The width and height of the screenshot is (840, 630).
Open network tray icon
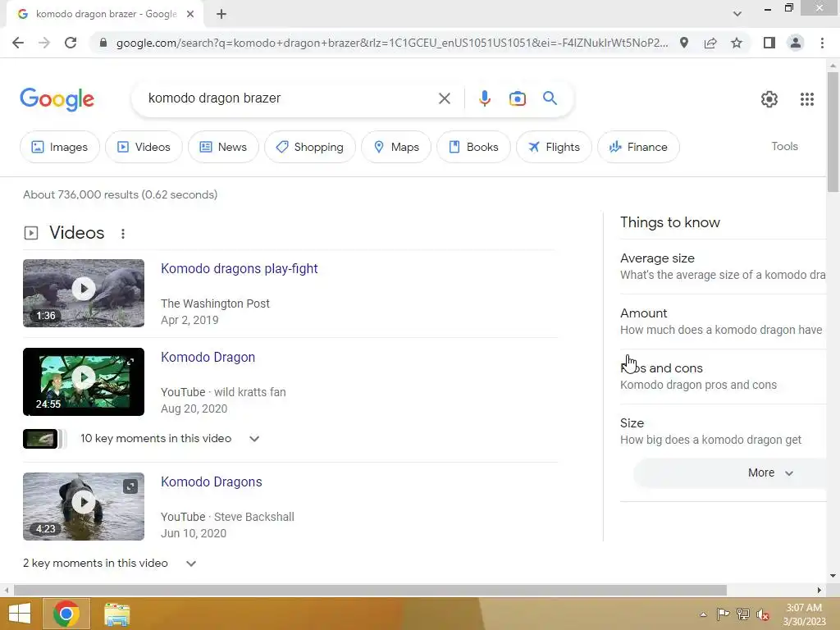click(x=742, y=614)
